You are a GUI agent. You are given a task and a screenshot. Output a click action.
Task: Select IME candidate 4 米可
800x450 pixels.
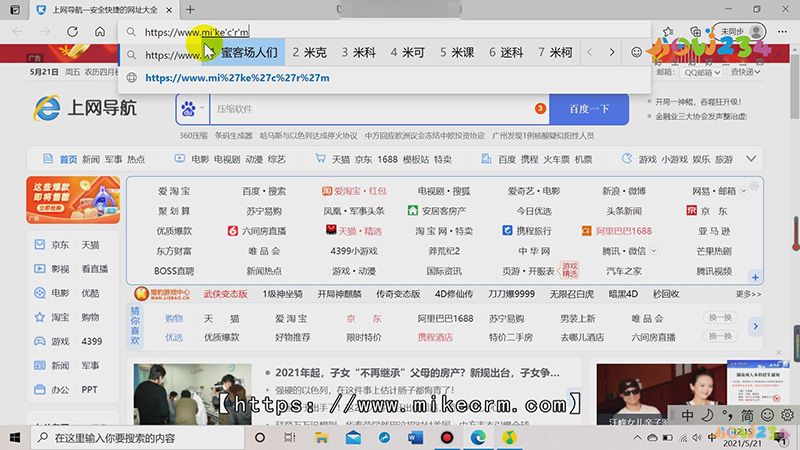tap(408, 52)
